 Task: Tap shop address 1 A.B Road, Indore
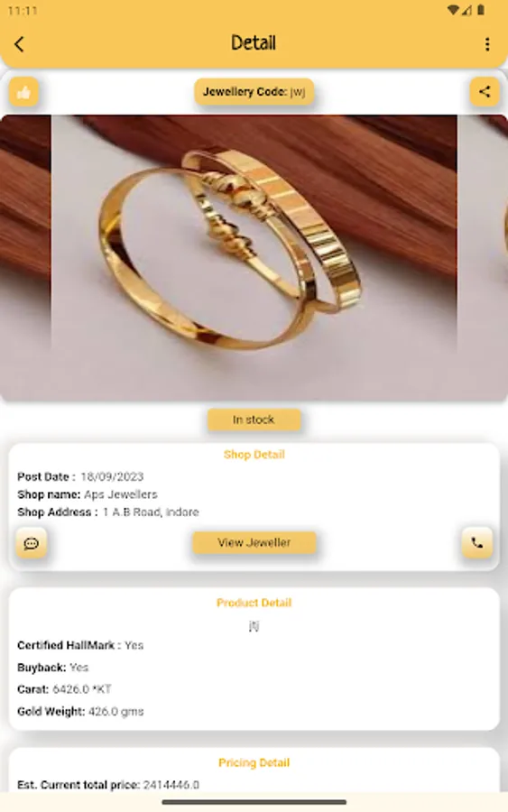151,512
